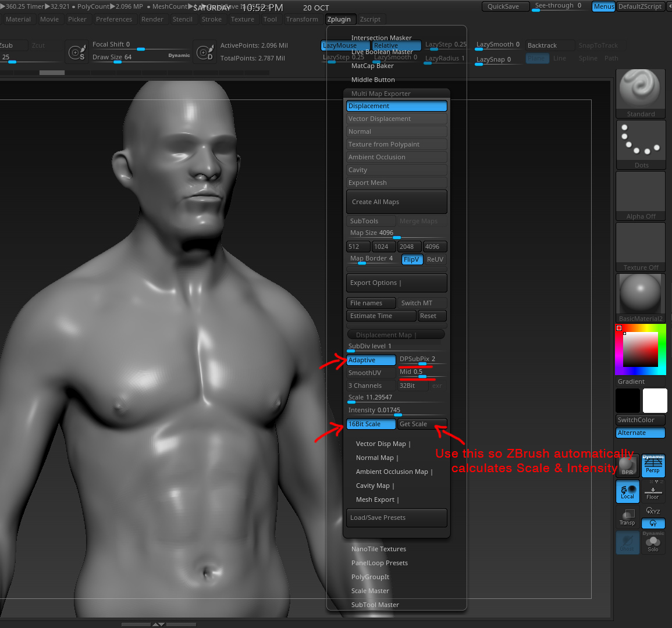Expand the Mesh Export section
Screen dimensions: 672x628
point(377,499)
